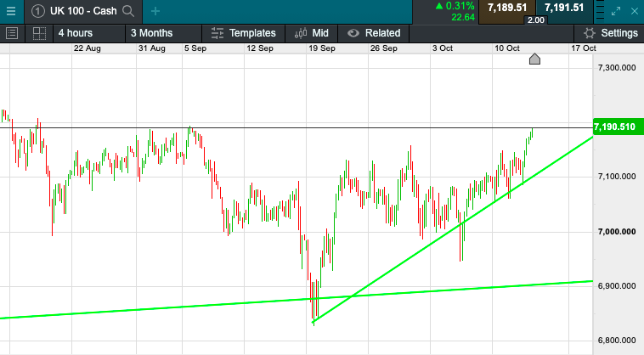The width and height of the screenshot is (644, 355).
Task: Open the Templates dropdown
Action: [x=244, y=33]
